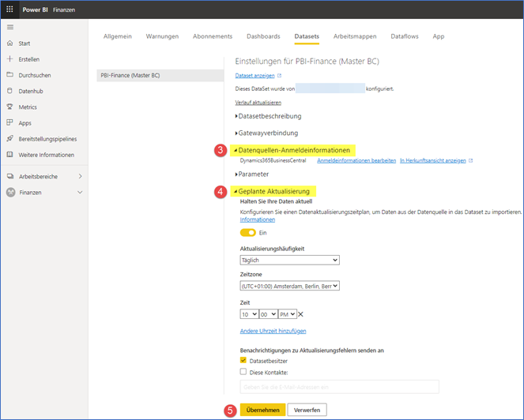Click the Erstellen plus icon
The height and width of the screenshot is (420, 524).
coord(9,59)
